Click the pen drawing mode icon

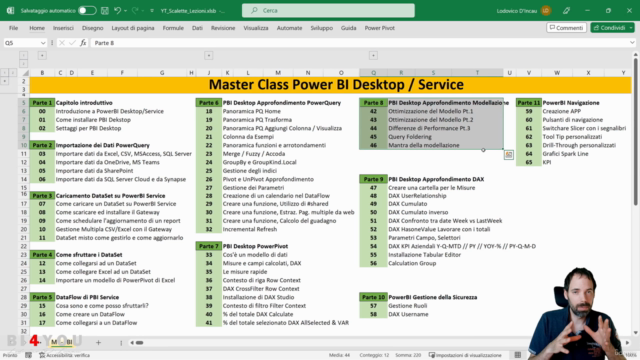tap(567, 11)
